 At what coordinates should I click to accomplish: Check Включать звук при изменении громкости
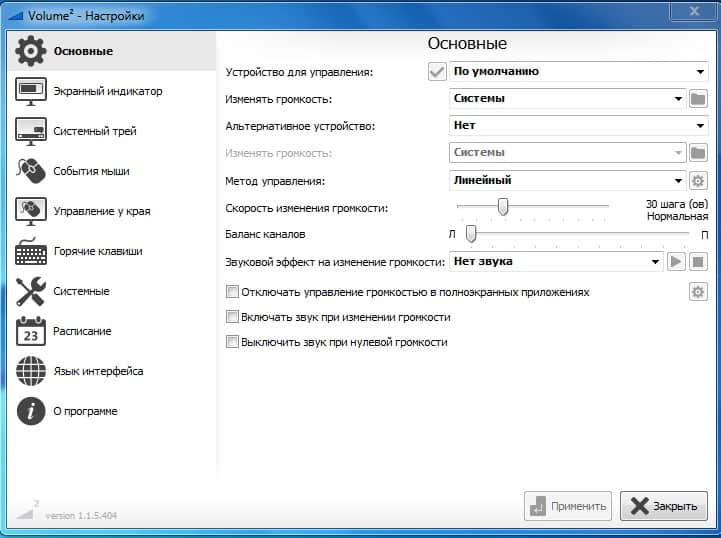tap(233, 317)
